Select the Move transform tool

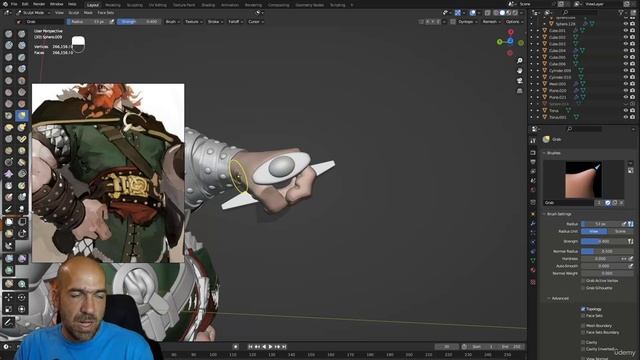(9, 298)
